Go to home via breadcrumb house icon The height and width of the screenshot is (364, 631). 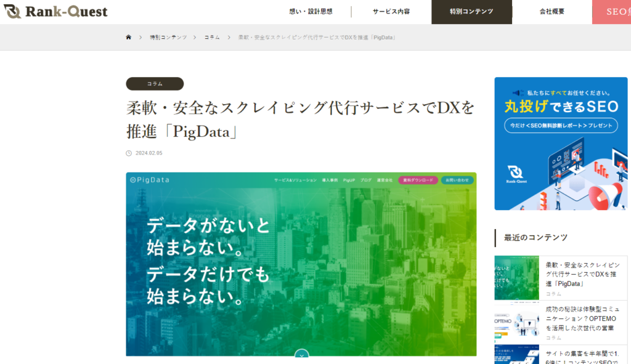[129, 38]
